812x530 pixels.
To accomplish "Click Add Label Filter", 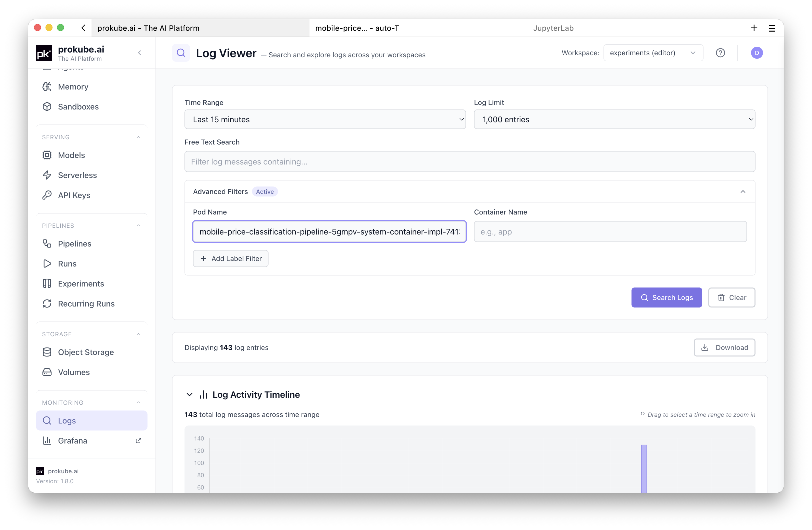I will 231,259.
